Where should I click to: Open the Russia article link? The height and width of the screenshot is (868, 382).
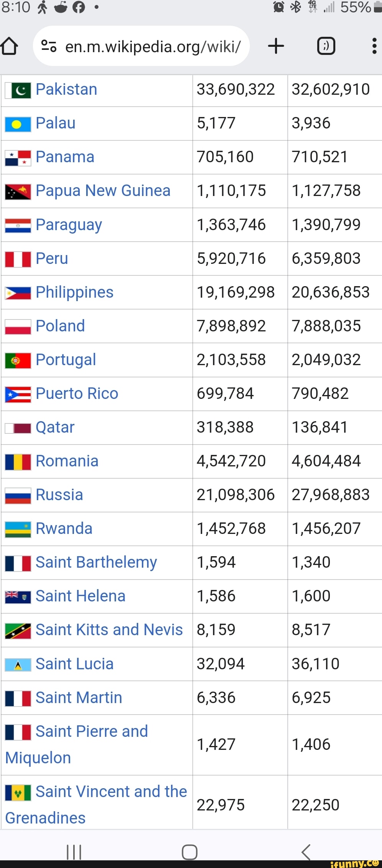pos(59,495)
